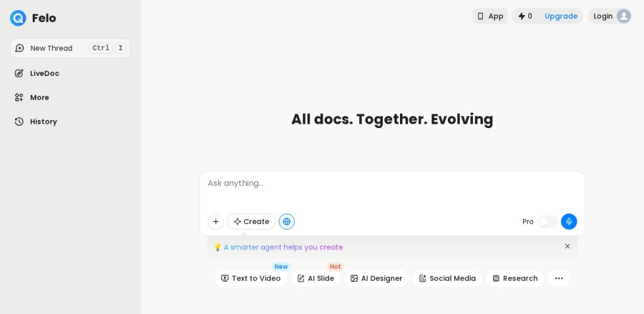Expand more tools with the ellipsis button
This screenshot has width=644, height=314.
(x=559, y=278)
